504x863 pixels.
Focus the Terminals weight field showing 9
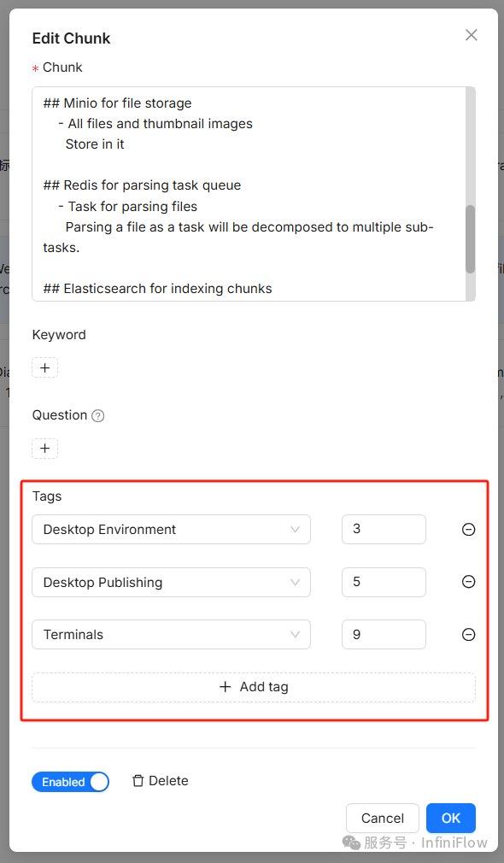(384, 635)
